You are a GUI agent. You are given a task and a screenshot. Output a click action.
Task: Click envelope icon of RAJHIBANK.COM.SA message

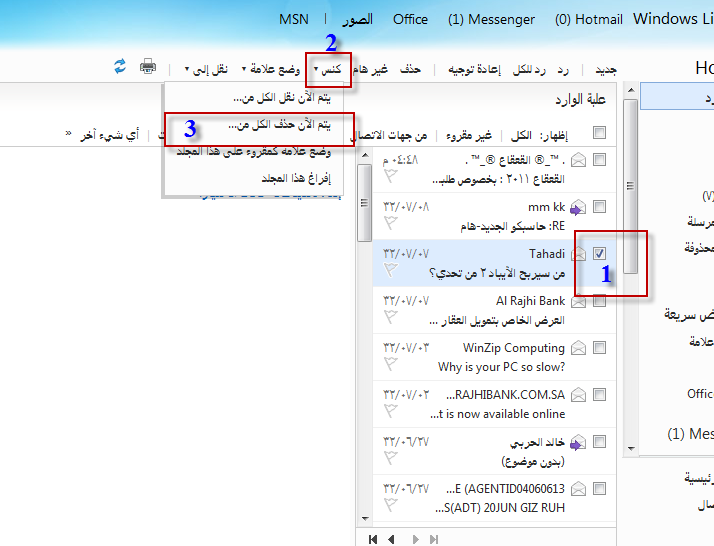click(578, 394)
